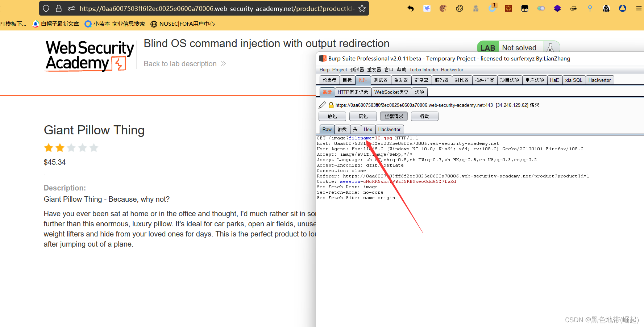The width and height of the screenshot is (644, 327).
Task: Open site permissions icon in address bar
Action: [x=71, y=8]
